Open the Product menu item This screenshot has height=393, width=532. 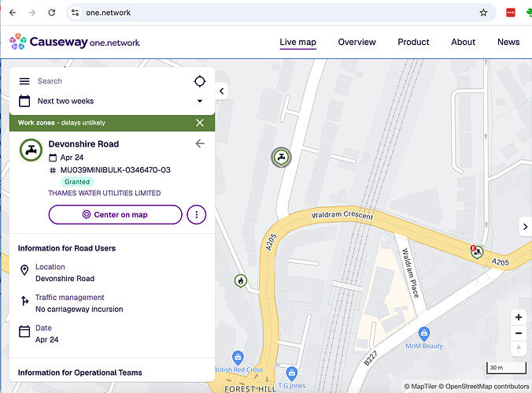pos(413,42)
